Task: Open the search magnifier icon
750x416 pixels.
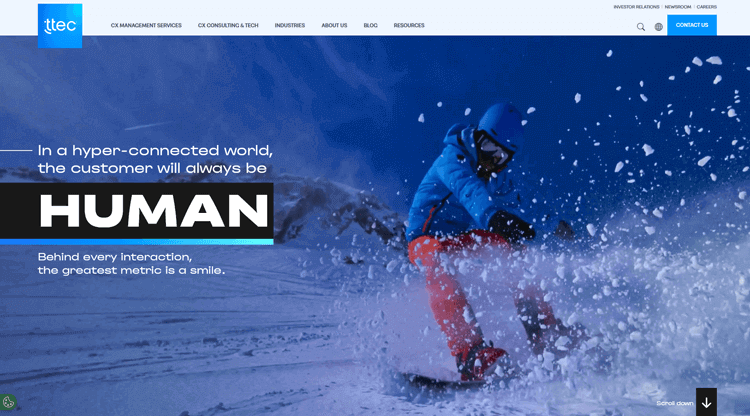Action: coord(640,27)
